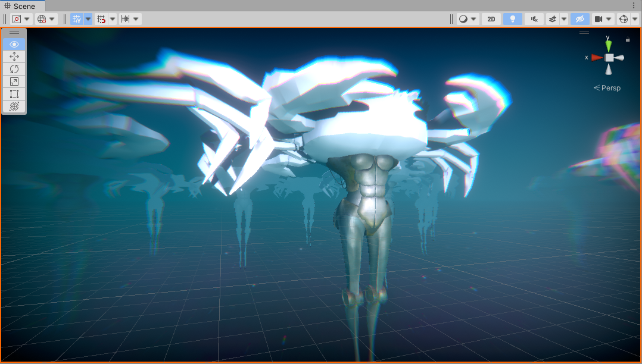Open the shading draw mode dropdown
This screenshot has height=364, width=642.
(468, 19)
